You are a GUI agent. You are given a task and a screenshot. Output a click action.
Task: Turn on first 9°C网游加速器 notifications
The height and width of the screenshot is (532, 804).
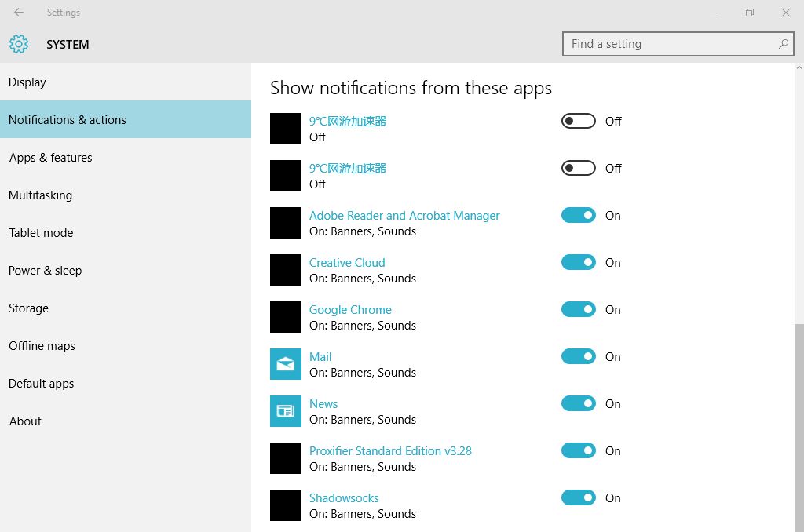coord(579,121)
